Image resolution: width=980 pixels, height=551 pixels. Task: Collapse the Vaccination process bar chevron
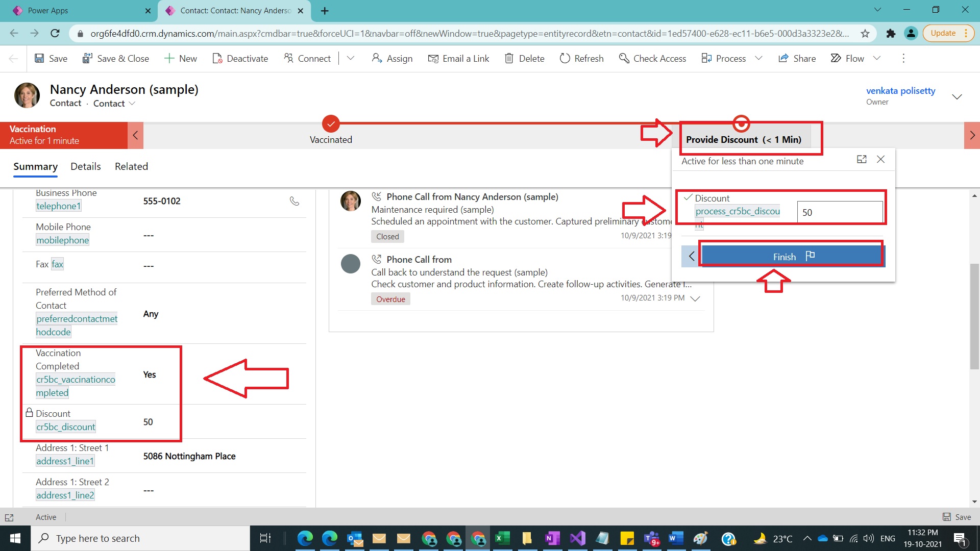point(135,135)
